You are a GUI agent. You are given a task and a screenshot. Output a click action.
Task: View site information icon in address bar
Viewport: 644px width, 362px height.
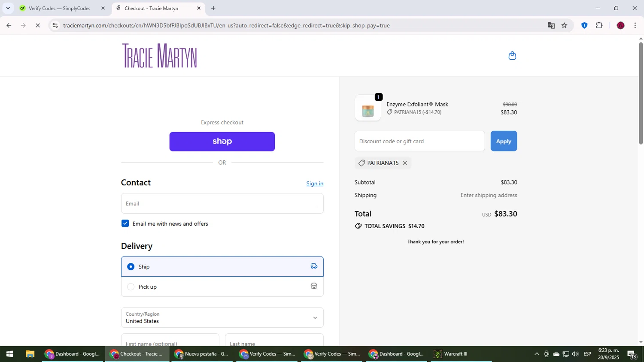tap(55, 25)
